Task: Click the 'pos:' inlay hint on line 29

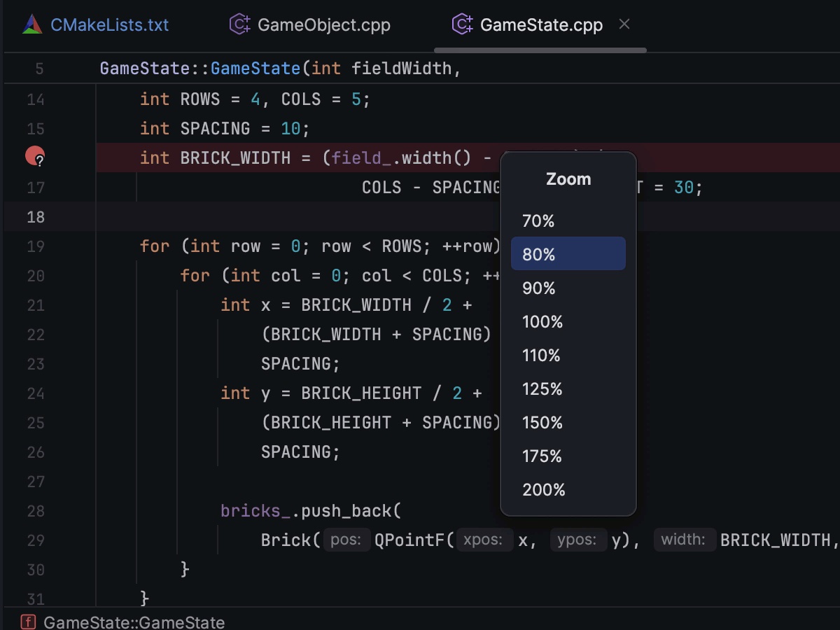Action: tap(346, 540)
